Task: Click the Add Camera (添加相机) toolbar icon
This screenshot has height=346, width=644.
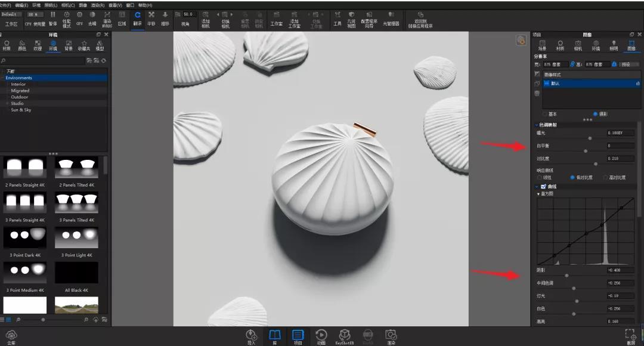Action: point(205,20)
